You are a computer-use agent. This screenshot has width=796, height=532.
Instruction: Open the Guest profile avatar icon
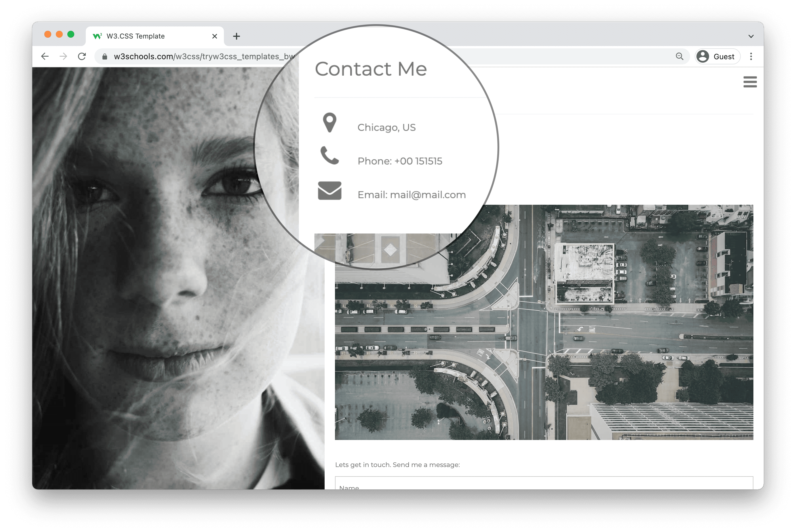[704, 56]
